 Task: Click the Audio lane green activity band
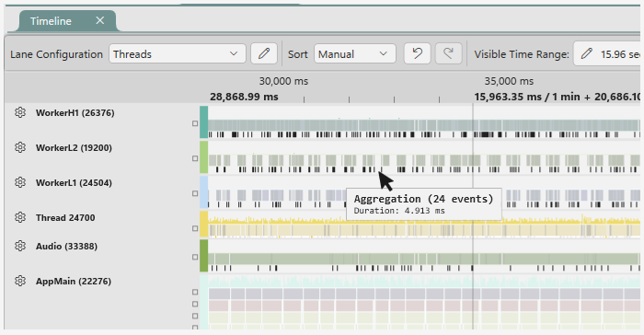[424, 259]
